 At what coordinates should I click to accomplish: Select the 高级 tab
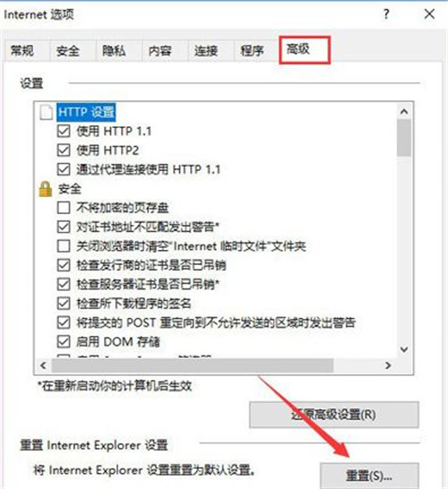pyautogui.click(x=304, y=50)
